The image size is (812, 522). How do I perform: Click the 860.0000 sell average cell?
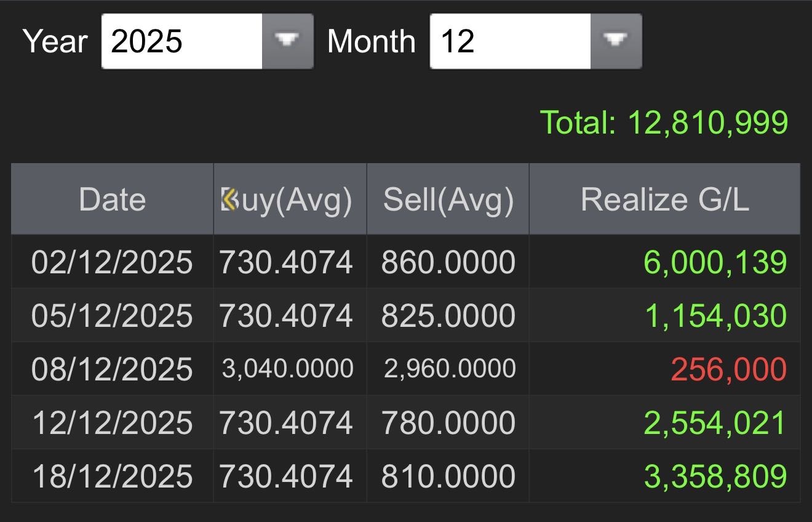click(x=448, y=262)
